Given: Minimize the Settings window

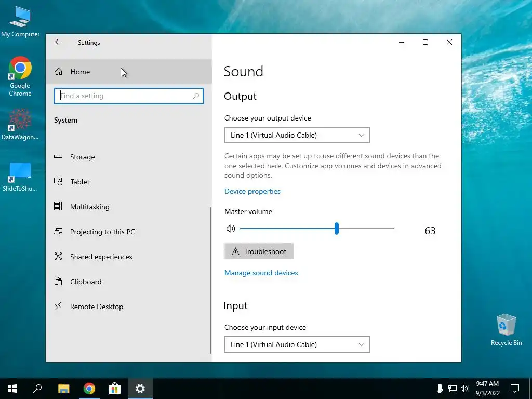Looking at the screenshot, I should pos(402,42).
